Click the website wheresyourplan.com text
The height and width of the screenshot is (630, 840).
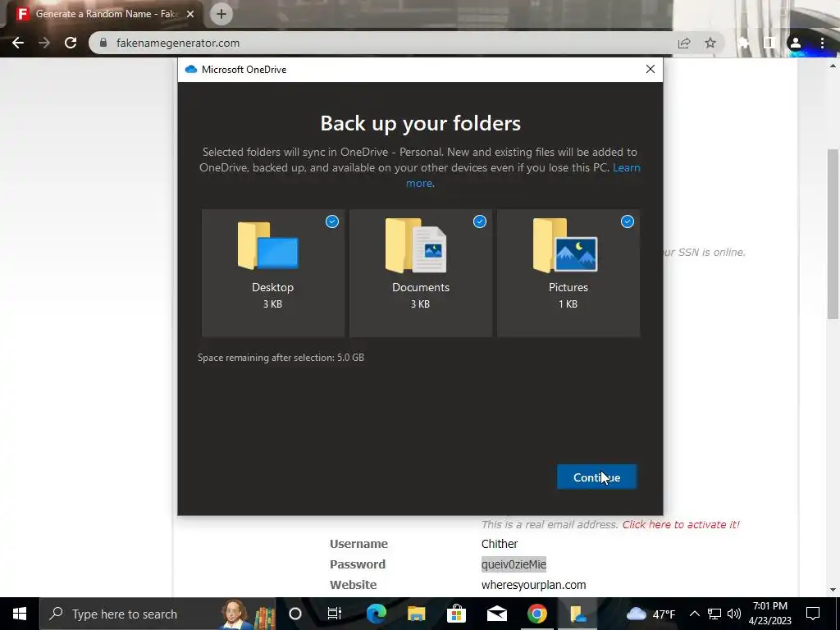click(533, 585)
